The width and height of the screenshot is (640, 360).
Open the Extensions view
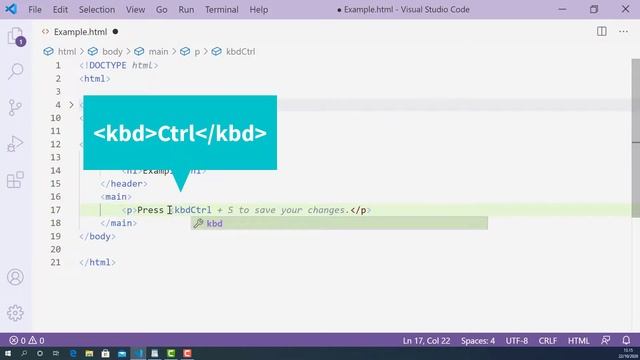pyautogui.click(x=15, y=180)
